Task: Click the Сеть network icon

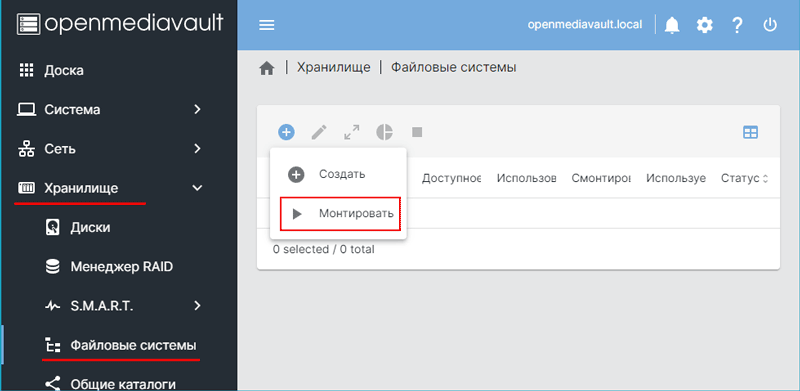Action: click(x=26, y=149)
